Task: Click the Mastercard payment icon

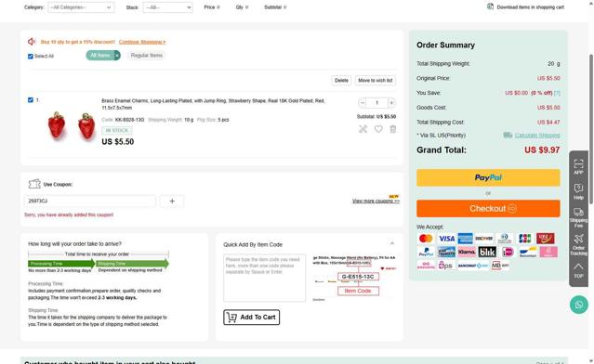Action: (x=426, y=239)
